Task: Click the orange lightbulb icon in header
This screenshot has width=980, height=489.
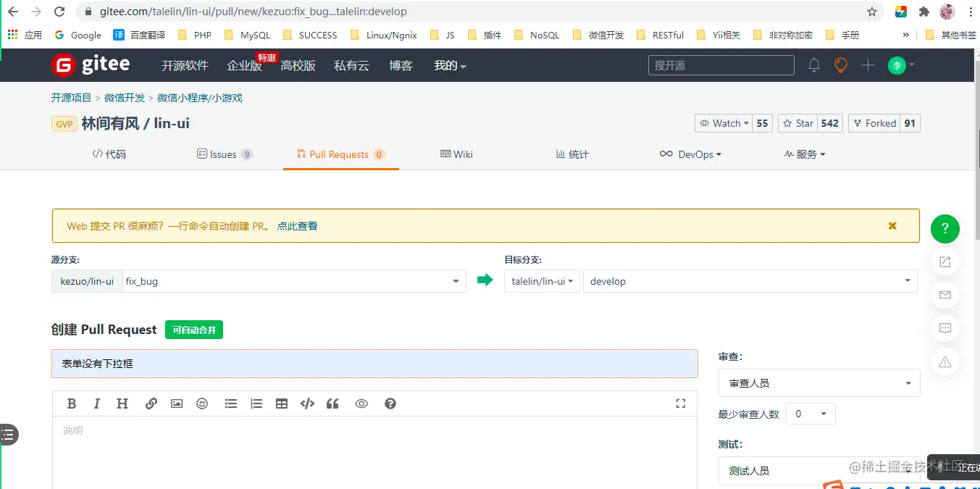Action: point(841,65)
